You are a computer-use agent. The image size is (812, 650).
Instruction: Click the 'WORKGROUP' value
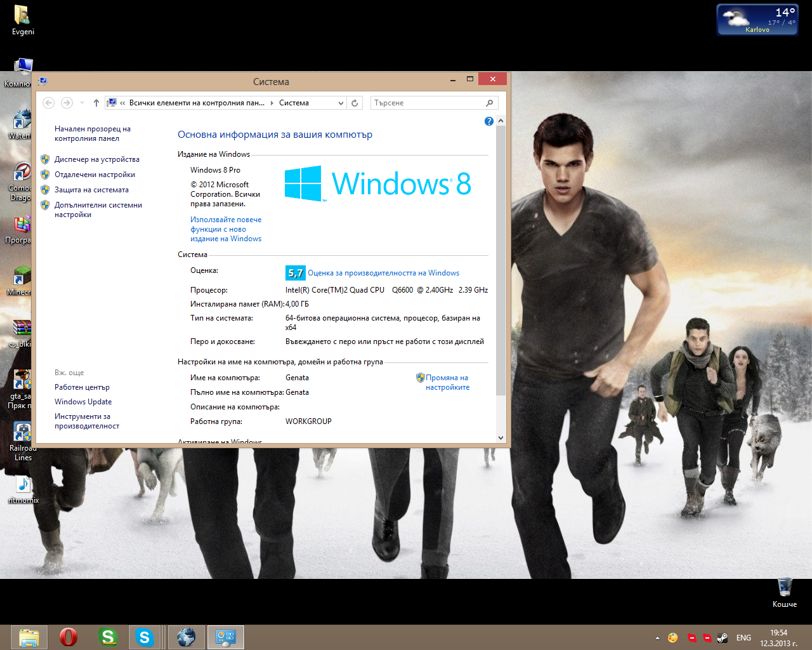pyautogui.click(x=308, y=421)
